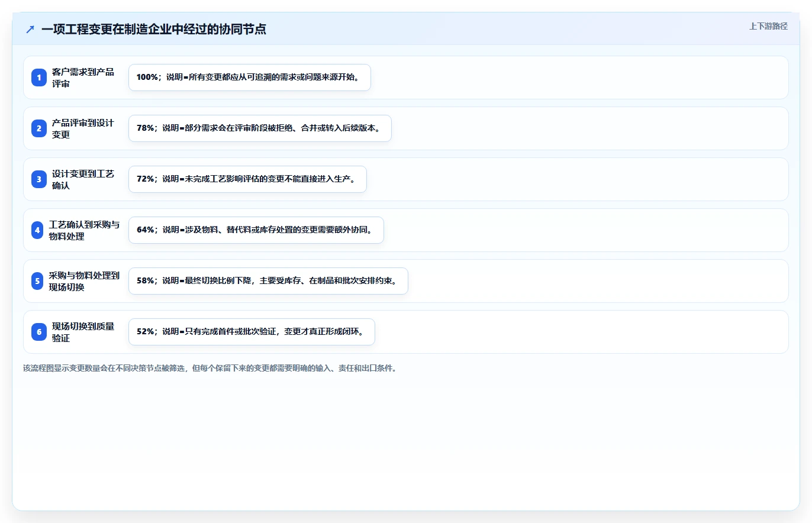Click the title 一项工程变更在制造企业中经过的协同节点
The height and width of the screenshot is (523, 812).
[x=154, y=30]
